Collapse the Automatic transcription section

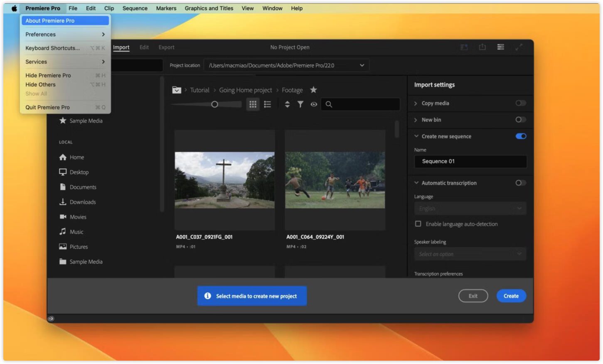click(x=416, y=183)
